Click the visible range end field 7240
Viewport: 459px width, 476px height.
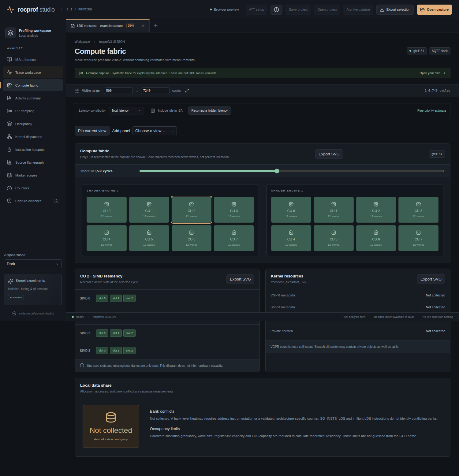[155, 91]
